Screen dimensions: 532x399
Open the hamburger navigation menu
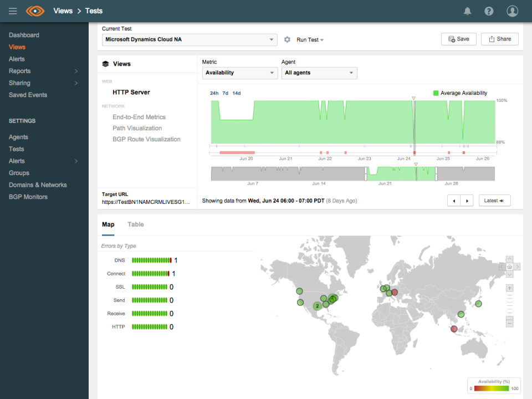[x=13, y=11]
